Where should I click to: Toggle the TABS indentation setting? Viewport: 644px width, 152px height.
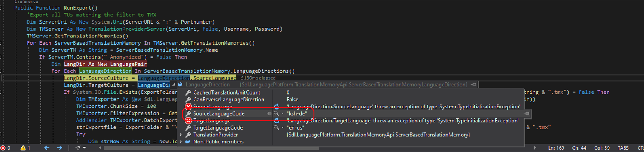tap(623, 148)
